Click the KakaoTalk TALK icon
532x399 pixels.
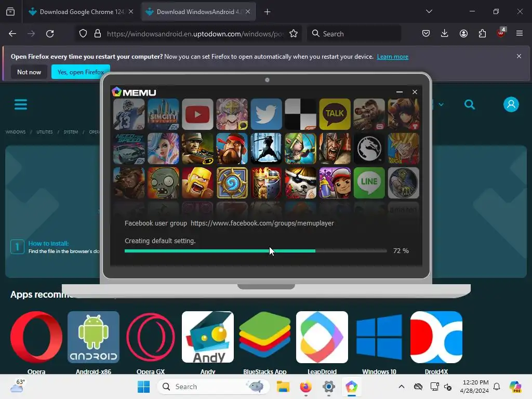pos(335,114)
